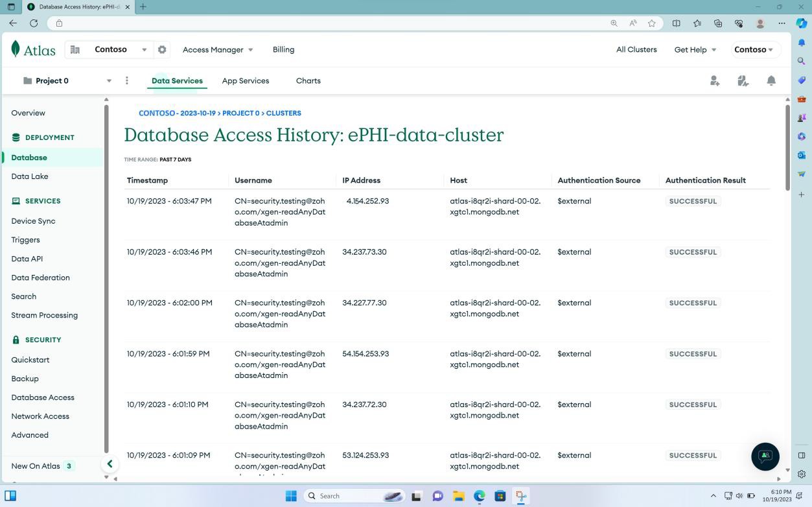The width and height of the screenshot is (812, 507).
Task: Open the support chat bubble at bottom right
Action: (765, 456)
